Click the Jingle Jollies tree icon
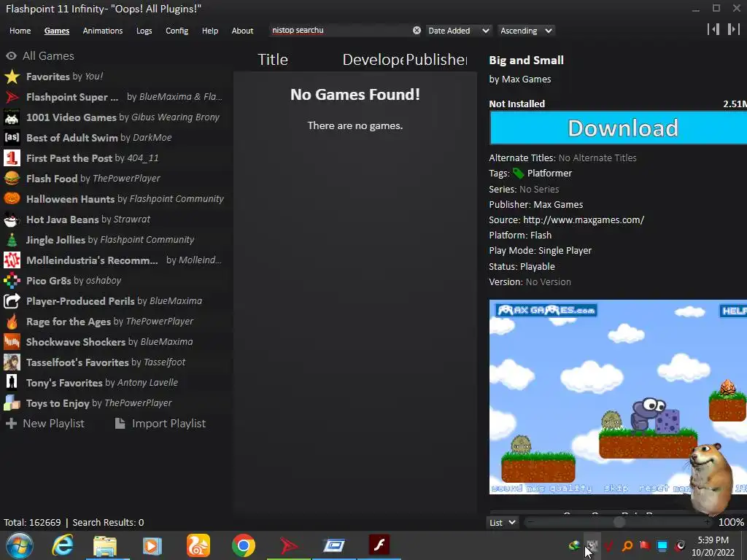Image resolution: width=747 pixels, height=560 pixels. 12,240
